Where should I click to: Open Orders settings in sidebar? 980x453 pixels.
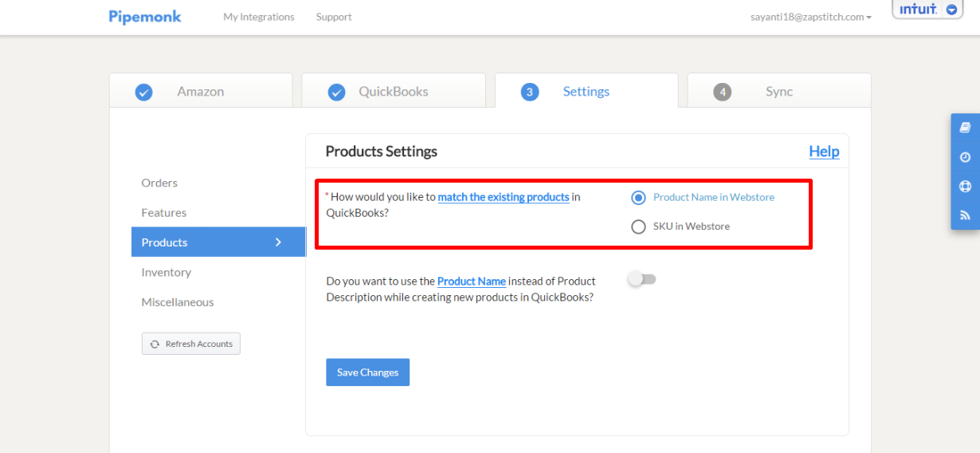tap(159, 183)
